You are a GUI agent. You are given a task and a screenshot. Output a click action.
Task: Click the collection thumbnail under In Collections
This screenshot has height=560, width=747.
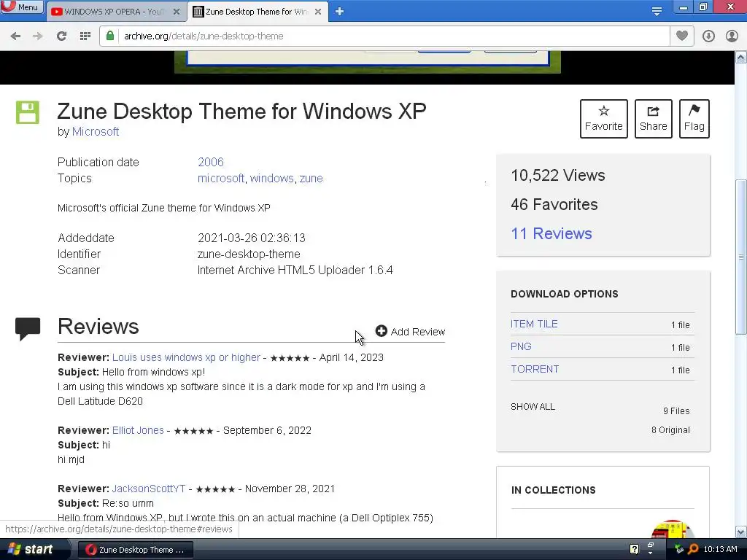(672, 529)
